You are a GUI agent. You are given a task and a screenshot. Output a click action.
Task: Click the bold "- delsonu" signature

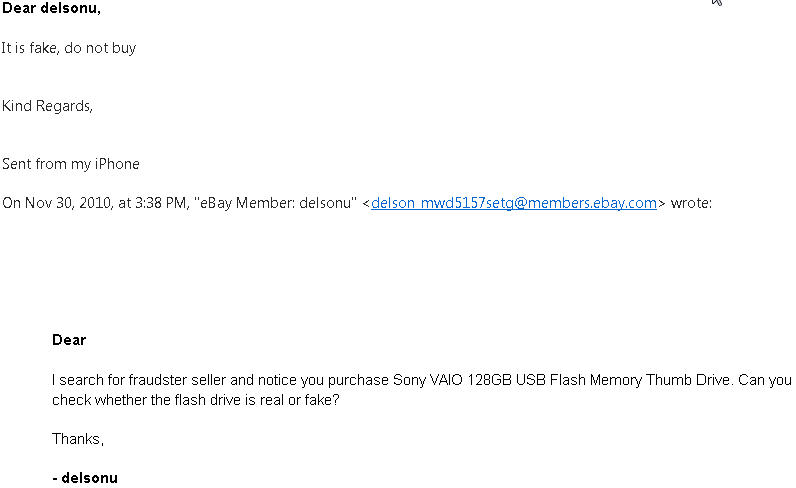click(x=85, y=478)
